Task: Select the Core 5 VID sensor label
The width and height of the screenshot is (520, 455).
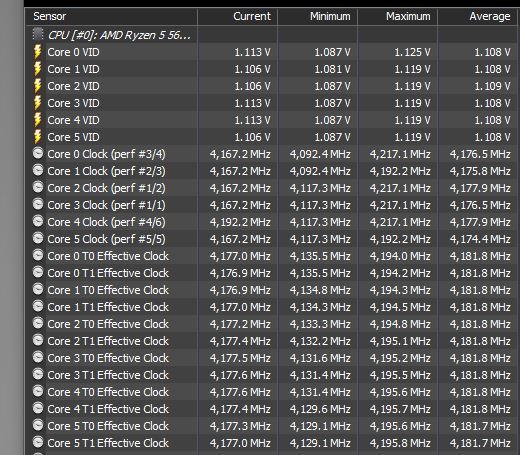Action: 73,137
